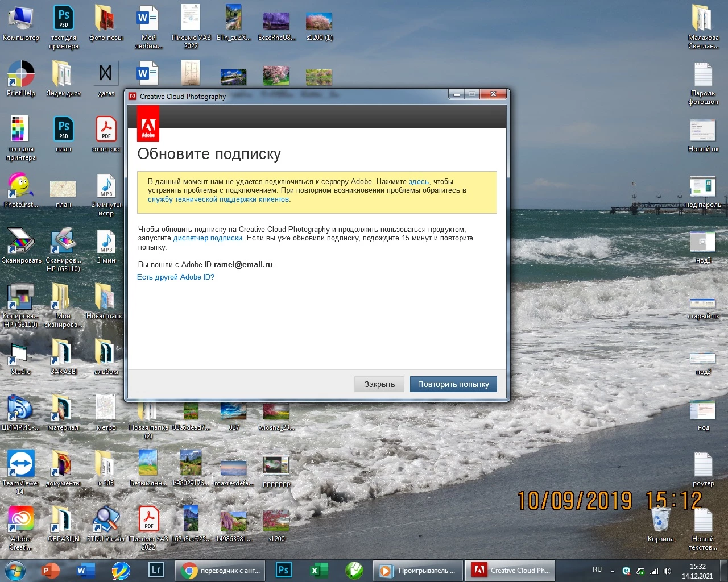Screen dimensions: 728x582
Task: Select the "Безымянн..." image thumbnail
Action: tap(148, 468)
